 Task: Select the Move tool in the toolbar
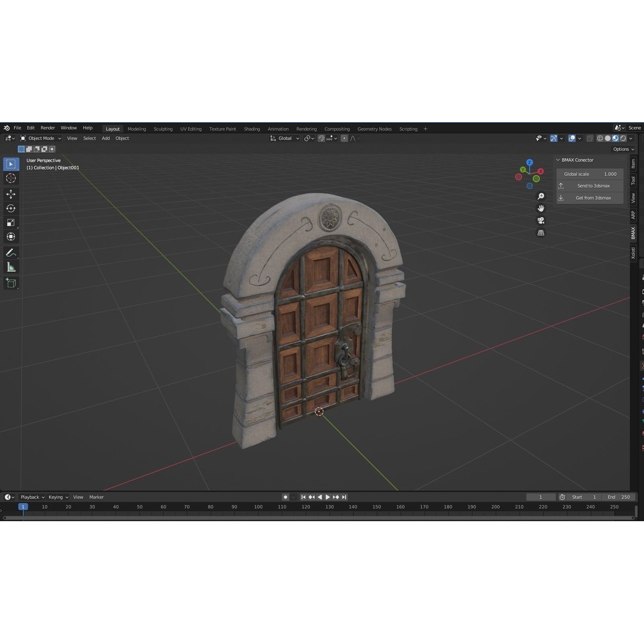coord(11,194)
